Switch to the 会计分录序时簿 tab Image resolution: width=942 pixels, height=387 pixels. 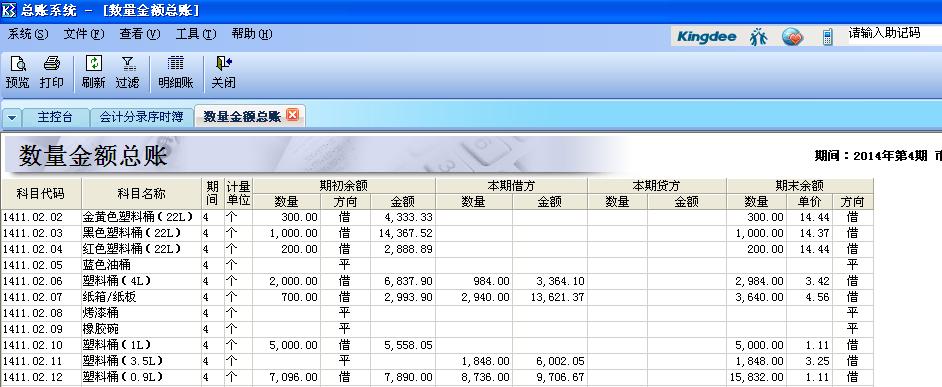click(x=141, y=117)
